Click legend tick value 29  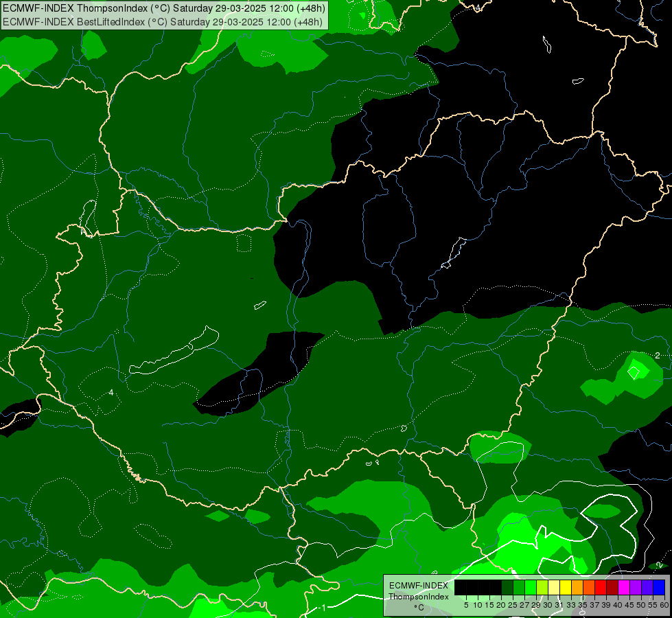537,605
